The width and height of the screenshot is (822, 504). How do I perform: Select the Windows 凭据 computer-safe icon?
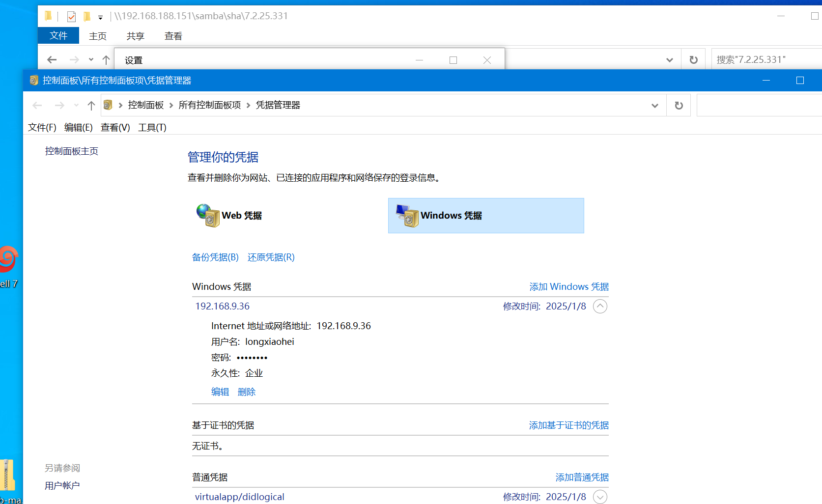pyautogui.click(x=407, y=215)
